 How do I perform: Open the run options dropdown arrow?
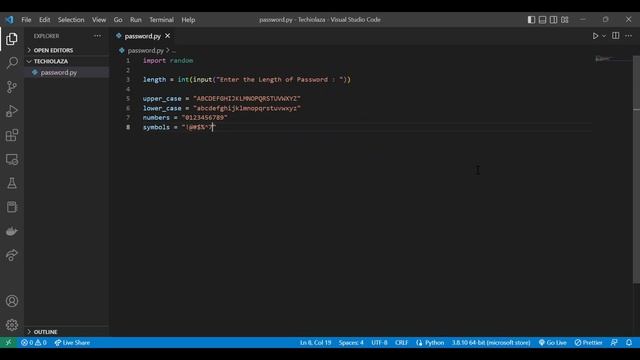604,36
